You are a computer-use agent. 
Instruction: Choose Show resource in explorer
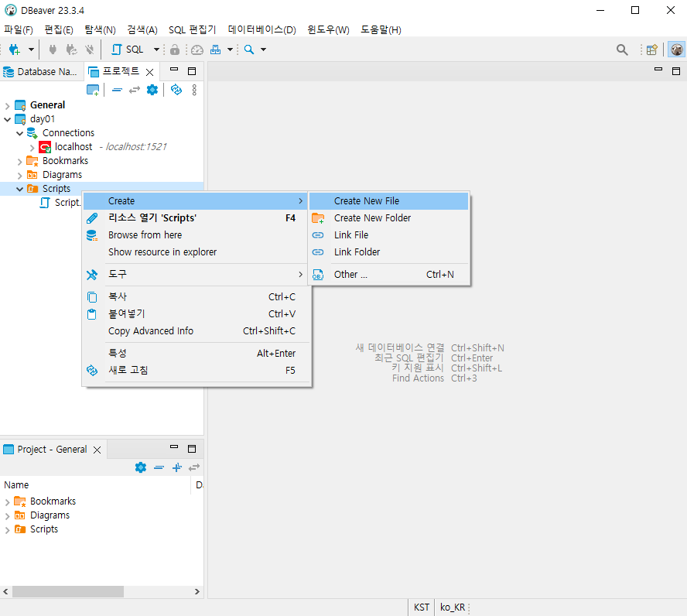click(197, 252)
